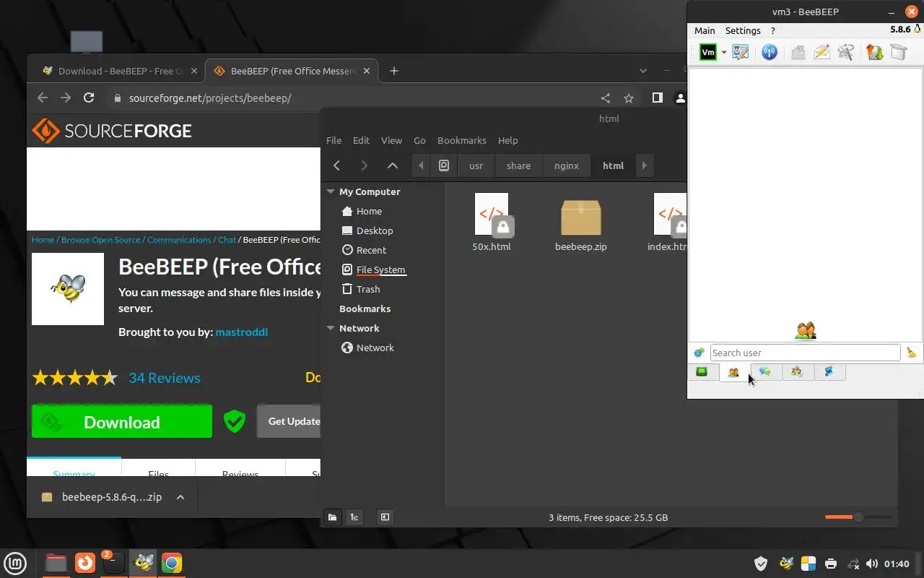Click the broom clear icon beside Search user
The height and width of the screenshot is (578, 924).
912,353
